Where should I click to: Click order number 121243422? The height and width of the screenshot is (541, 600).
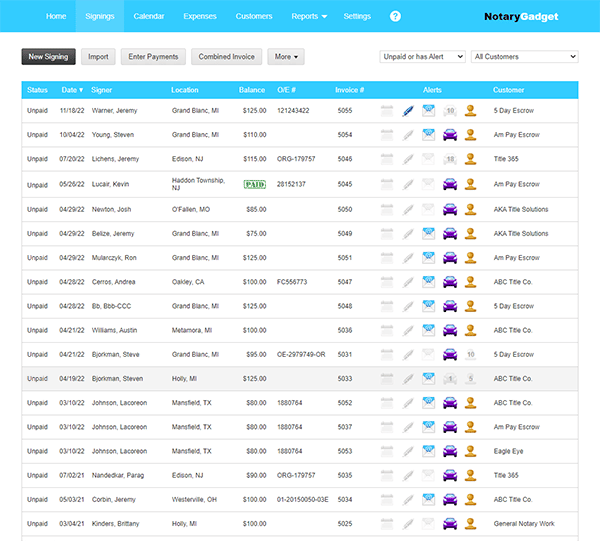click(293, 111)
